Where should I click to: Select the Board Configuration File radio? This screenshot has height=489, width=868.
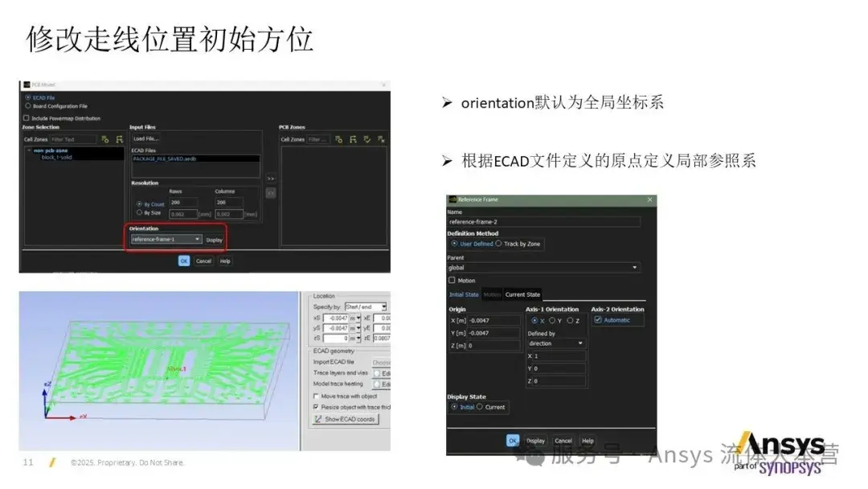27,106
